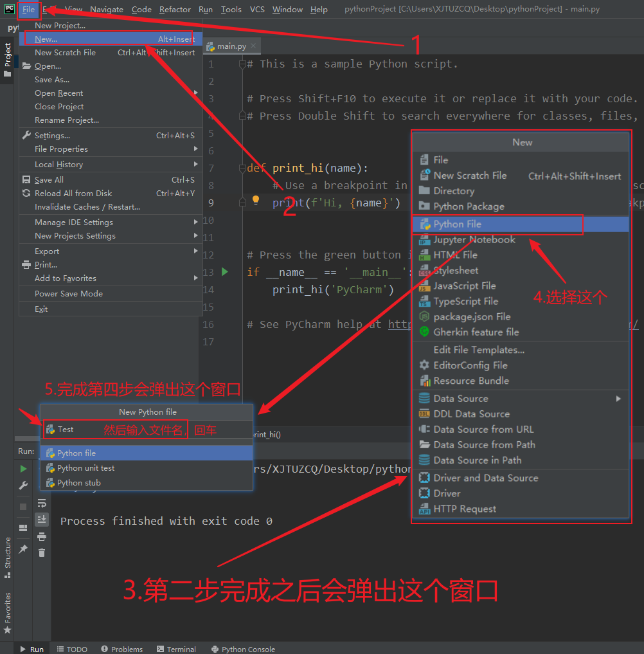This screenshot has height=654, width=644.
Task: Click the fold end marker at line 4
Action: coord(242,116)
